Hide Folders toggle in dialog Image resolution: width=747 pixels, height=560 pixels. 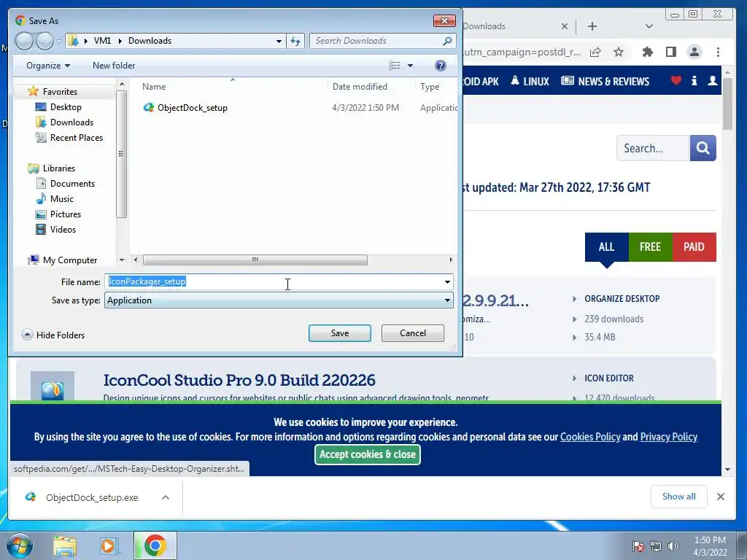53,335
